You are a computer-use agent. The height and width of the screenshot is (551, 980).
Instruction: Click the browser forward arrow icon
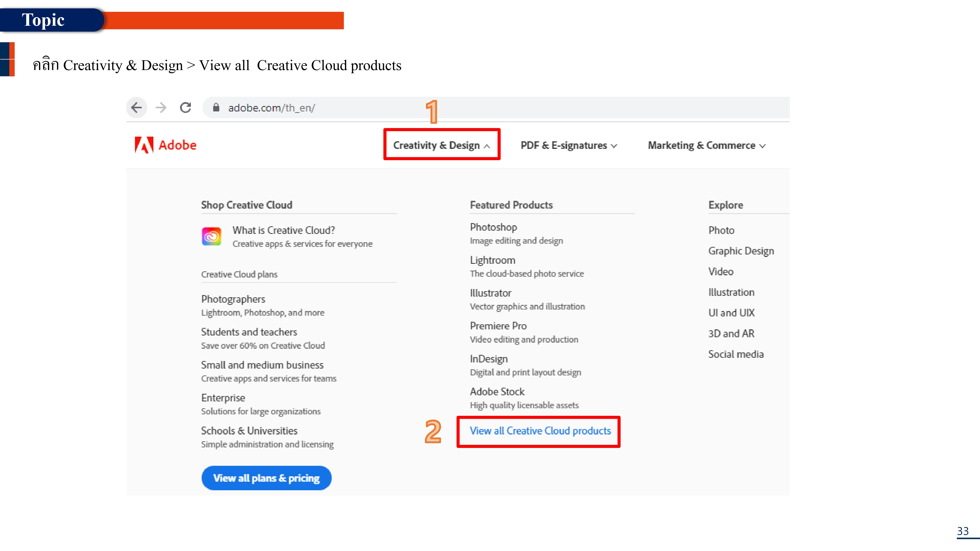click(x=161, y=108)
